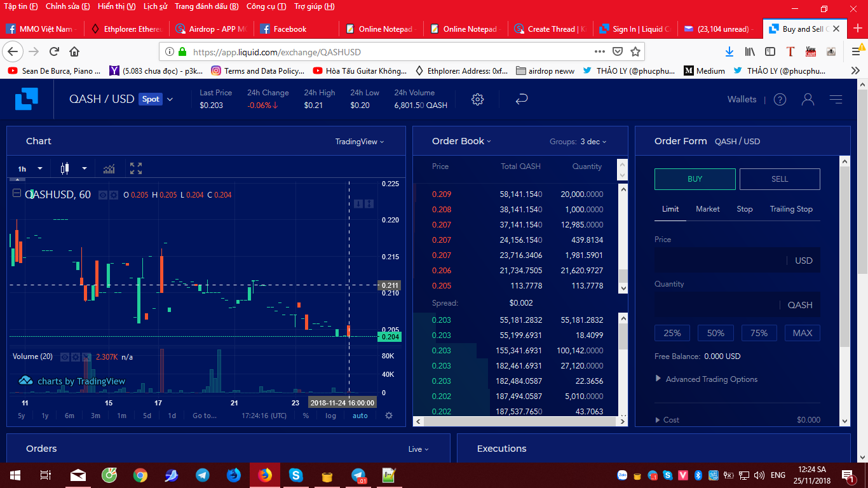Viewport: 868px width, 488px height.
Task: Toggle Firefox sidebar icon
Action: 770,51
